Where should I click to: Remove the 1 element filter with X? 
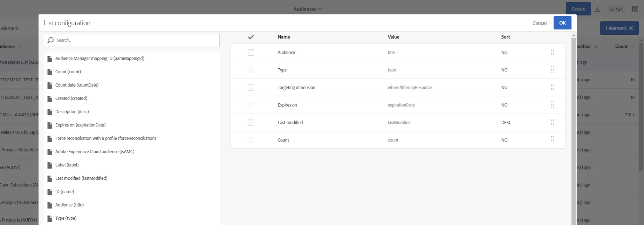[631, 28]
